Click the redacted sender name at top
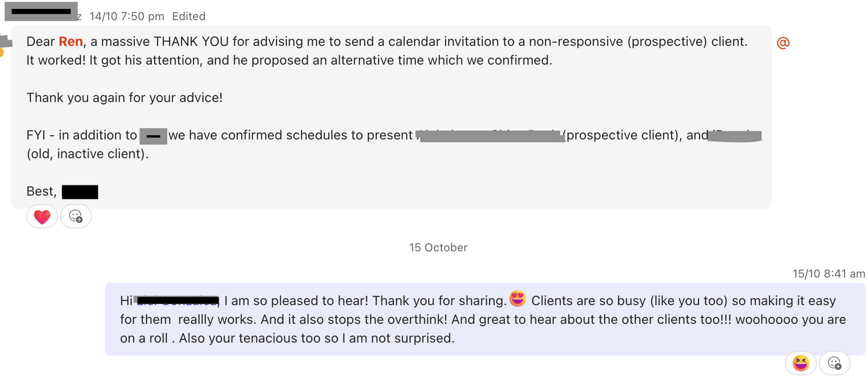 41,12
